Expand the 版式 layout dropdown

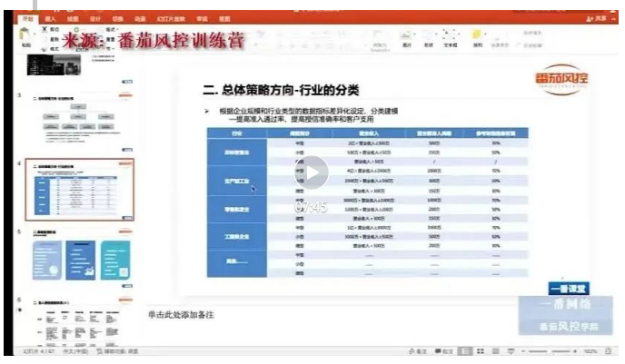click(x=111, y=29)
